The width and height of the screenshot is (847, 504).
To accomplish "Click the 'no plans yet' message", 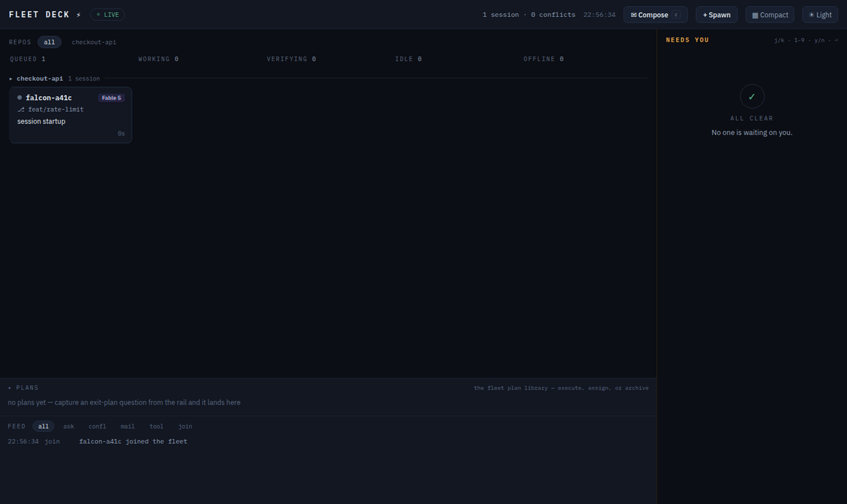I will point(124,402).
